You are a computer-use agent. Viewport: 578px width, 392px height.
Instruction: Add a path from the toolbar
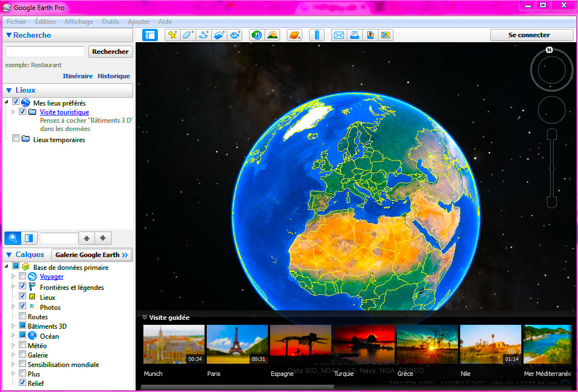pyautogui.click(x=204, y=35)
